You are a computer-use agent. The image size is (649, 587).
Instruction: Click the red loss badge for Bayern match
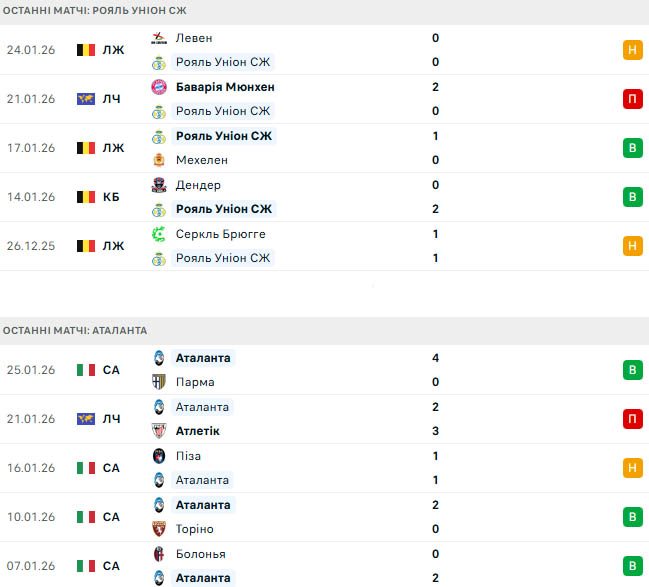tap(632, 99)
